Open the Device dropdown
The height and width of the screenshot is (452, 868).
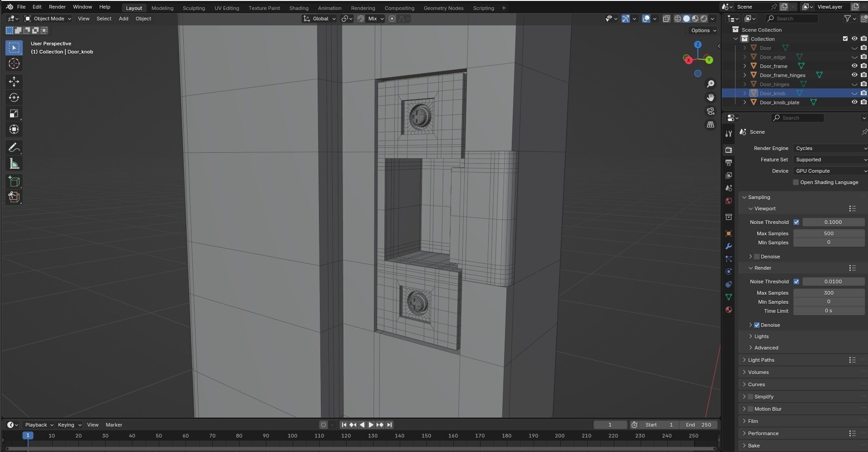tap(830, 171)
